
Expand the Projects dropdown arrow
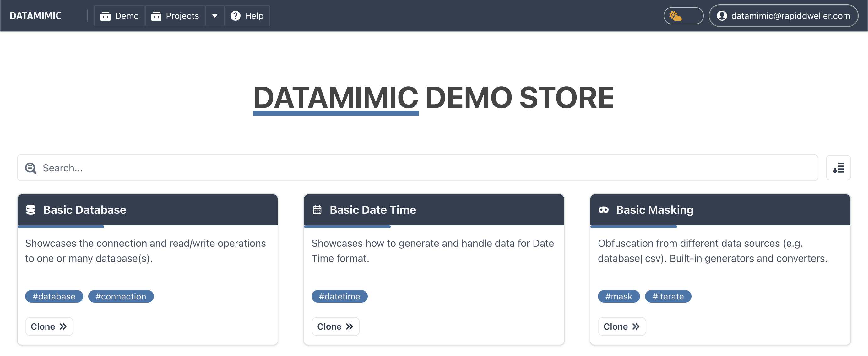click(214, 15)
